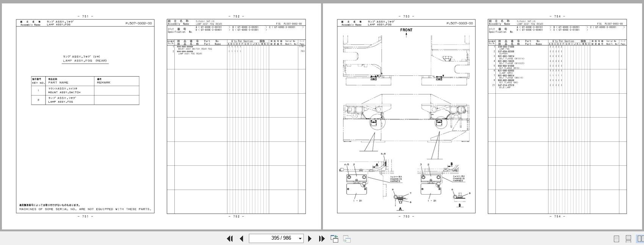Click part number 901-662-10025

click(x=506, y=61)
